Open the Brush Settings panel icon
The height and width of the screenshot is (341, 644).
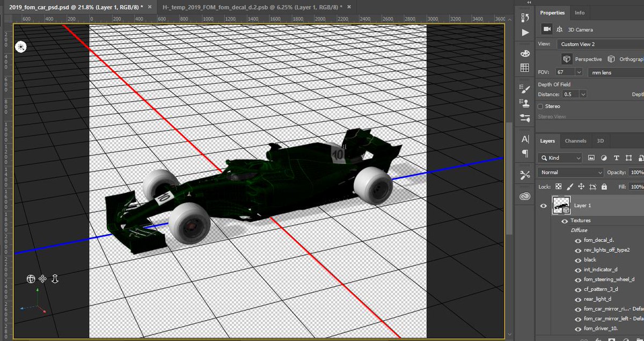pyautogui.click(x=525, y=88)
